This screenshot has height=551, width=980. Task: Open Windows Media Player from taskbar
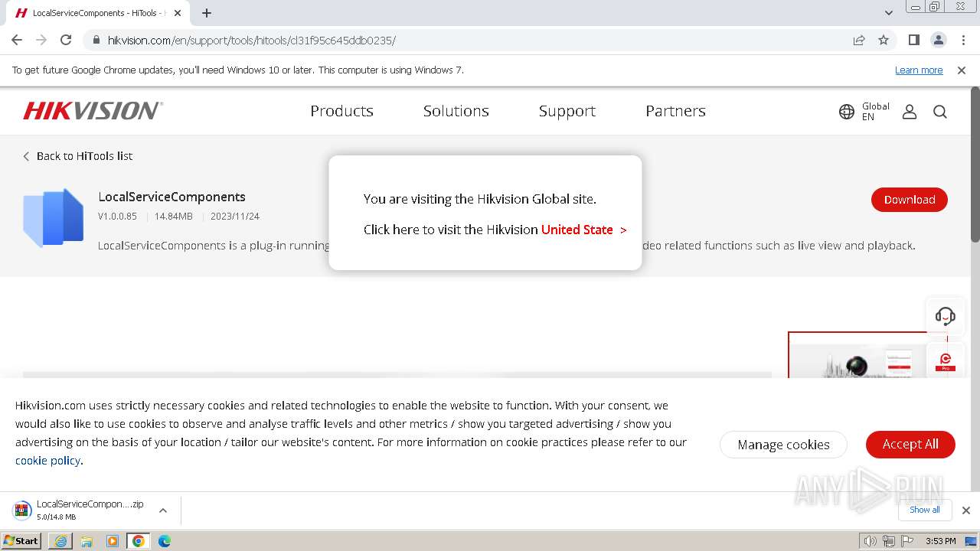pyautogui.click(x=113, y=541)
